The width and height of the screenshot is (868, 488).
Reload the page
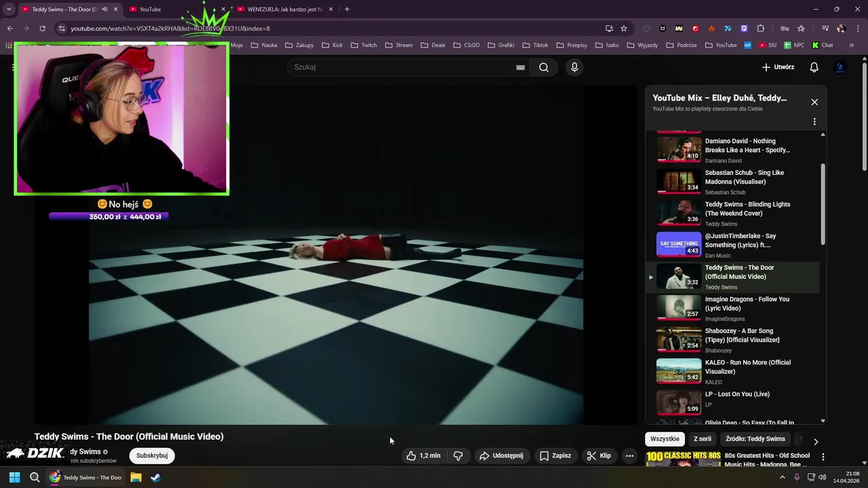click(x=42, y=28)
